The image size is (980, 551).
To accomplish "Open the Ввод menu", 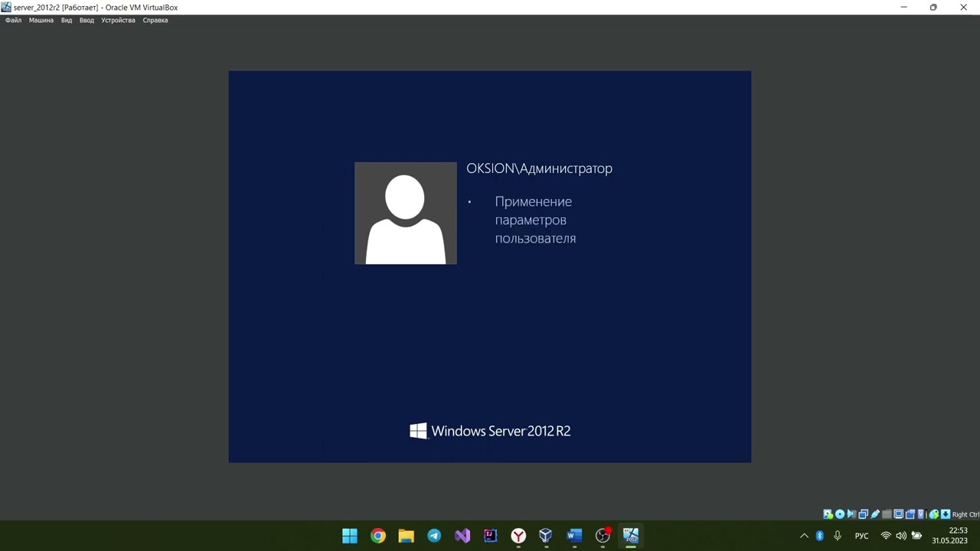I will [x=87, y=20].
